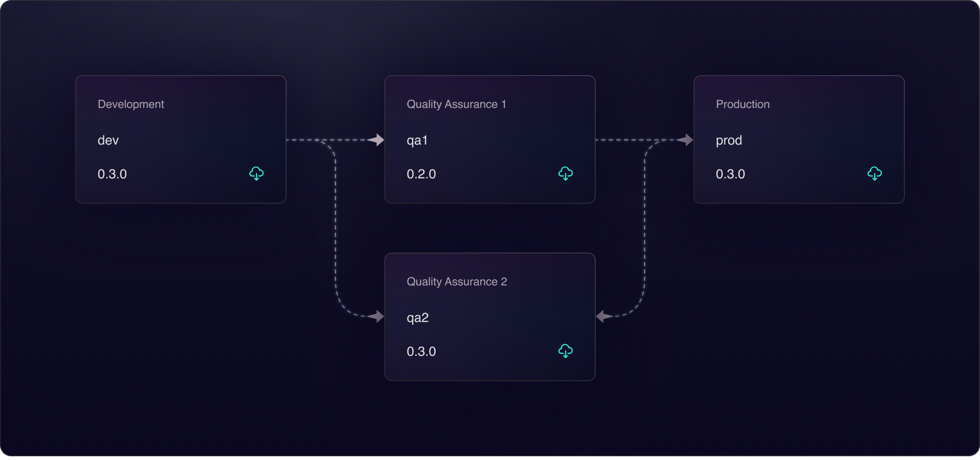The height and width of the screenshot is (460, 980).
Task: Open the Production environment card
Action: tap(799, 139)
